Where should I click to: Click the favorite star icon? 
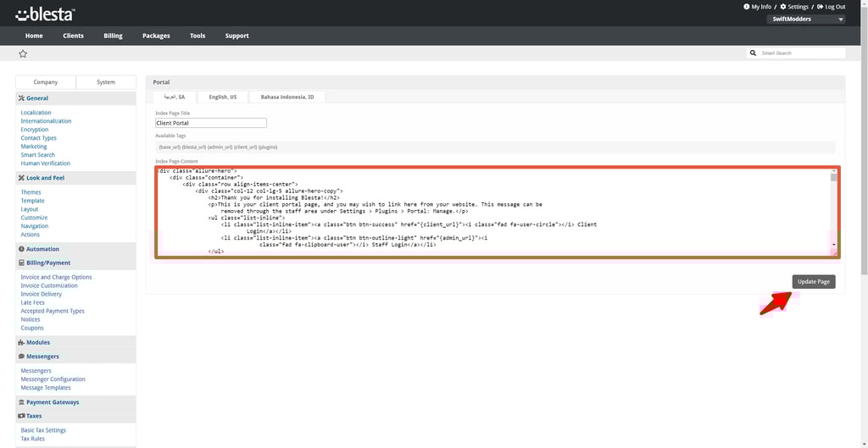pyautogui.click(x=23, y=53)
